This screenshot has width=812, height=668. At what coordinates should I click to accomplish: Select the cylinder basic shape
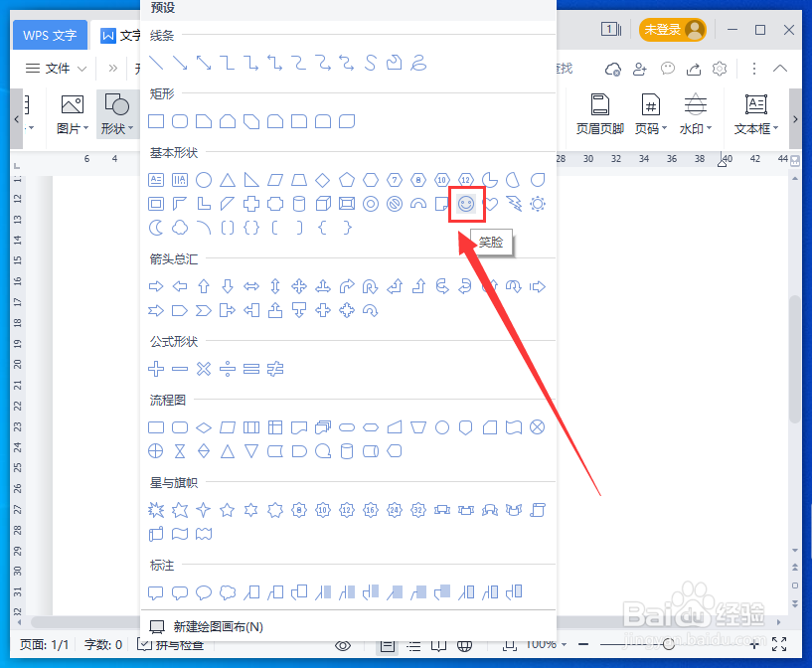click(x=299, y=204)
